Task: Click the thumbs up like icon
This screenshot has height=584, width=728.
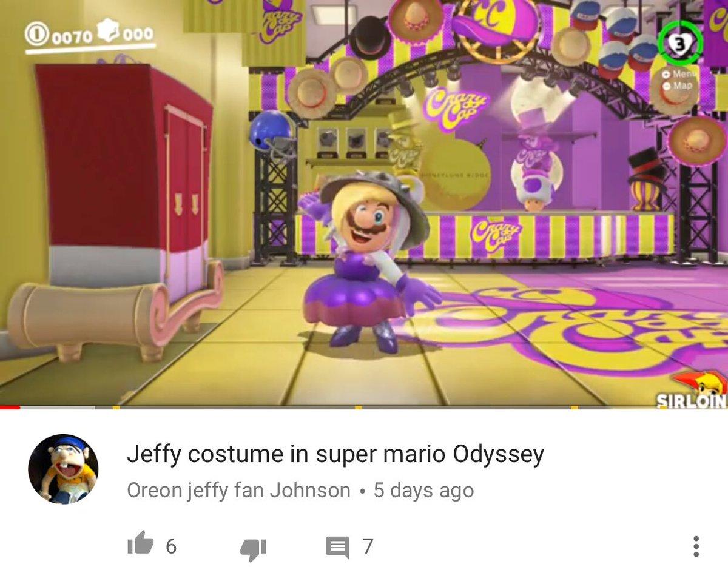Action: click(140, 543)
